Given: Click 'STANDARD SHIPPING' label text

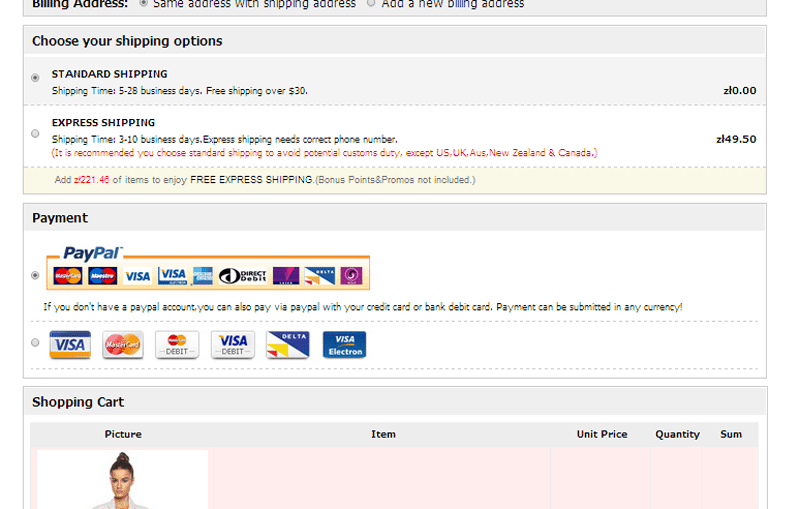Looking at the screenshot, I should point(109,74).
